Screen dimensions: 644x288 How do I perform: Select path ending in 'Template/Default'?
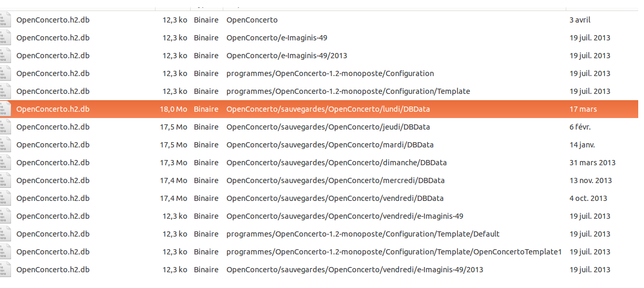363,234
